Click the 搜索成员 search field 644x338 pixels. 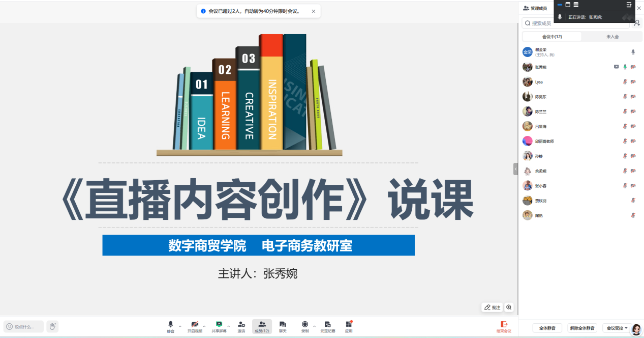577,23
